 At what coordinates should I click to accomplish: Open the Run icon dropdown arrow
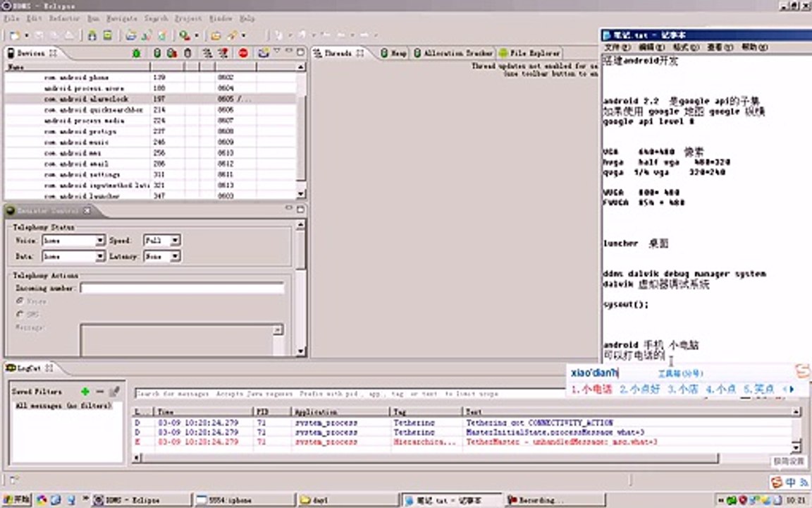point(196,36)
